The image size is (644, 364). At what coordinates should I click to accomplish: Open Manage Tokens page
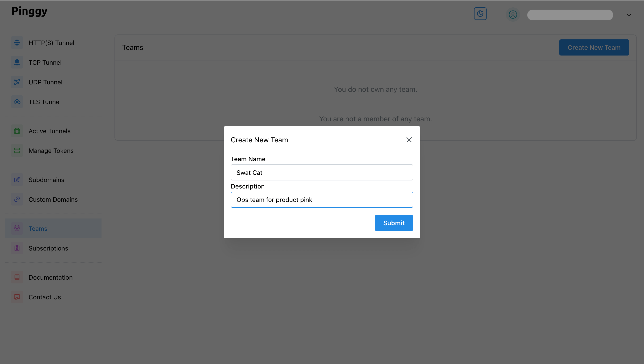53,151
